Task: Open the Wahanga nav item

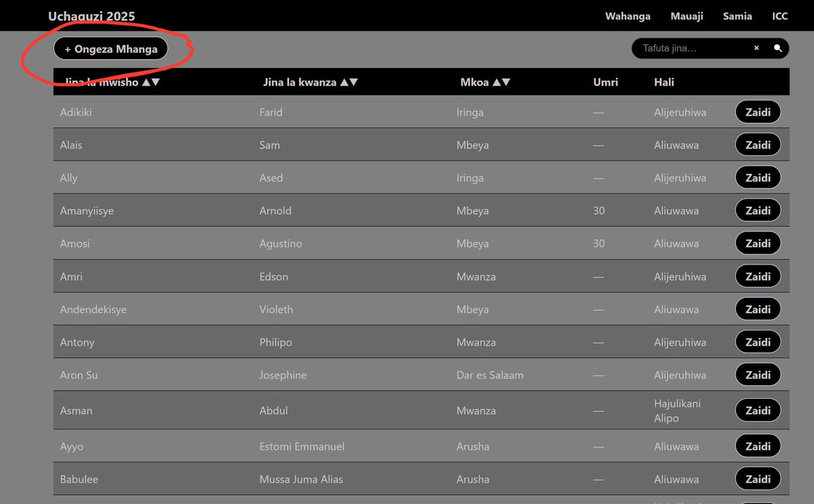Action: tap(628, 16)
